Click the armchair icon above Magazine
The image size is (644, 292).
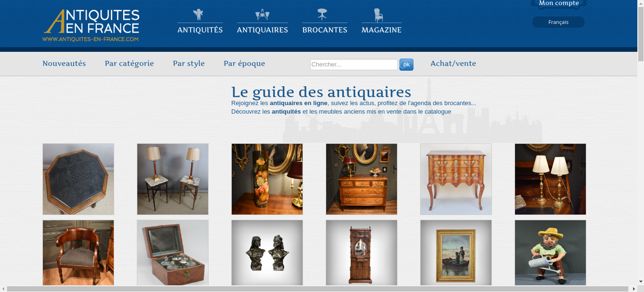tap(378, 15)
